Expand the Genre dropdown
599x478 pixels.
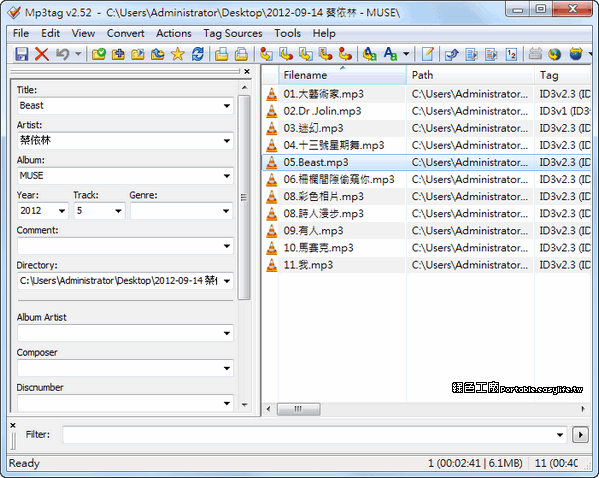pyautogui.click(x=226, y=211)
